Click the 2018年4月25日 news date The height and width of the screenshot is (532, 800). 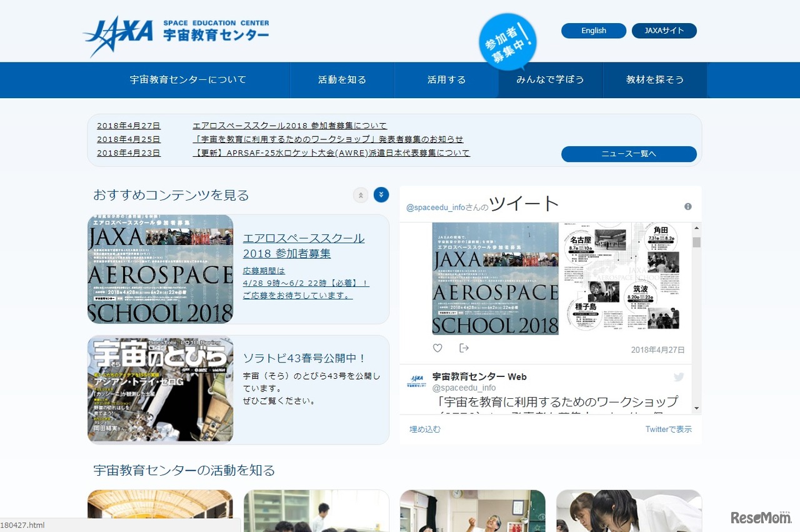[129, 139]
